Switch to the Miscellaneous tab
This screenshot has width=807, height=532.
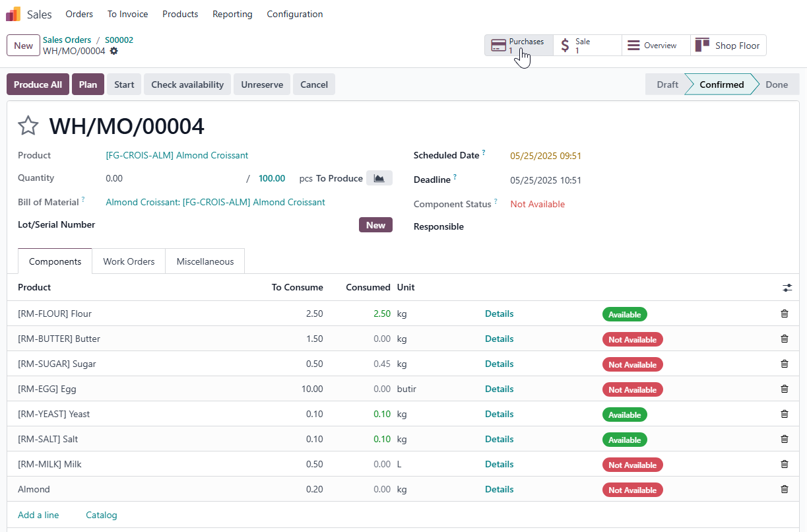(x=205, y=261)
